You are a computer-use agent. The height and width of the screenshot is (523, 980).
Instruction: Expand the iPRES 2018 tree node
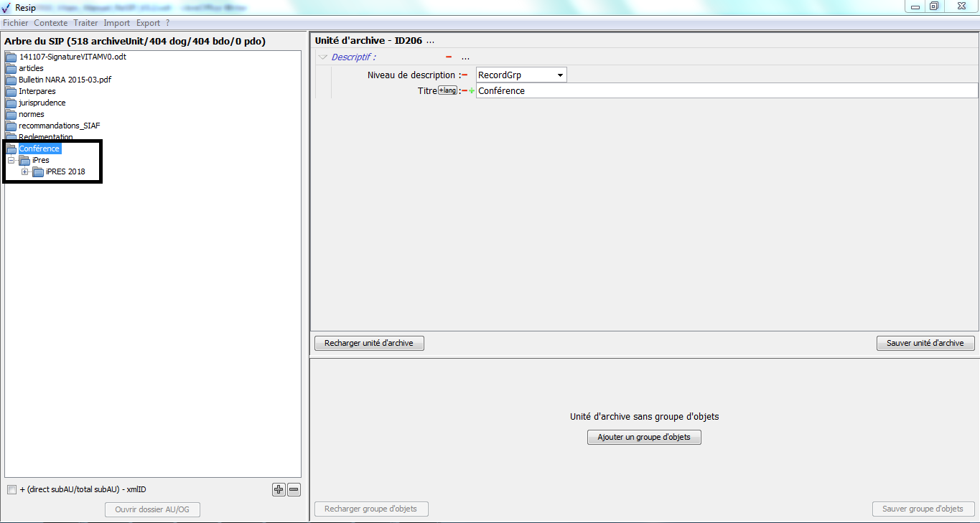[25, 171]
